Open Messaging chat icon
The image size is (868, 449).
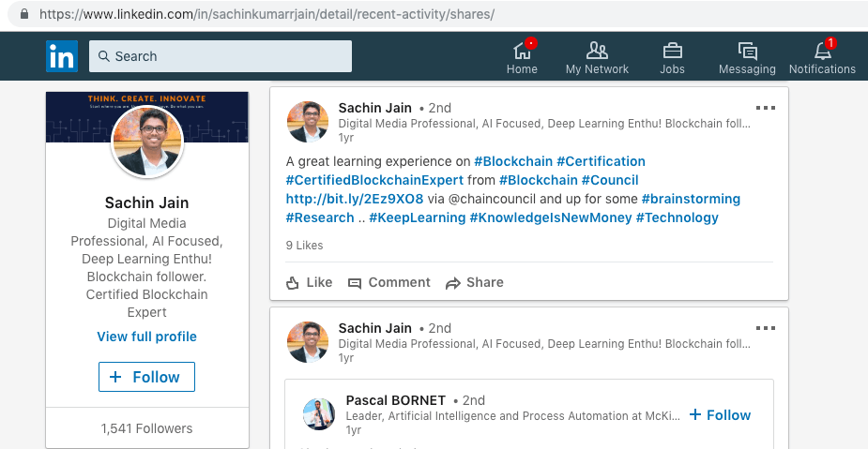[x=747, y=51]
